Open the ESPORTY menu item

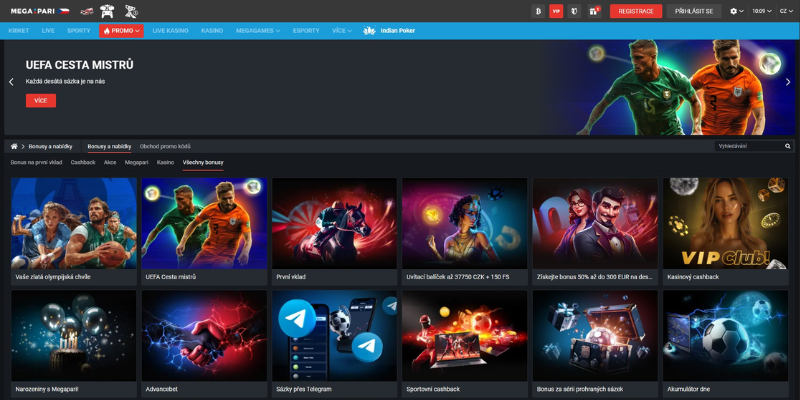click(x=306, y=31)
